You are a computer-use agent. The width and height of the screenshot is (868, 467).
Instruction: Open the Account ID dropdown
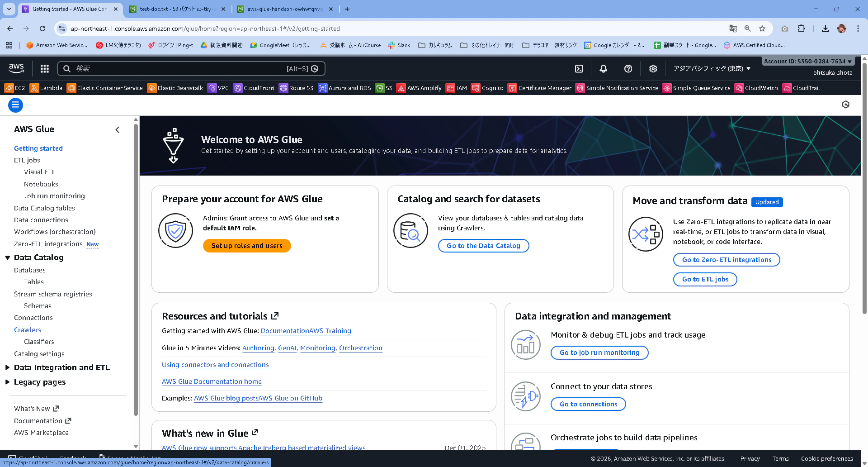(808, 61)
